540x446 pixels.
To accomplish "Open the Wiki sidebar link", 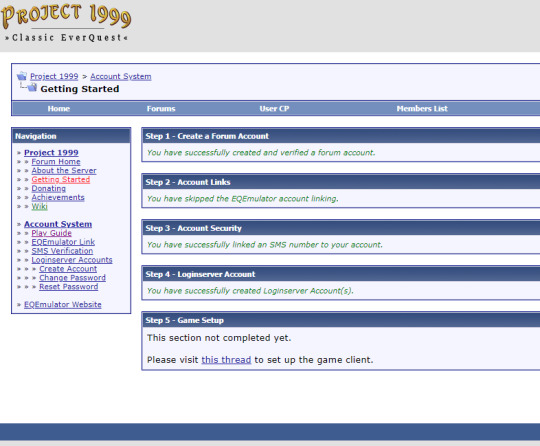I will pyautogui.click(x=40, y=206).
